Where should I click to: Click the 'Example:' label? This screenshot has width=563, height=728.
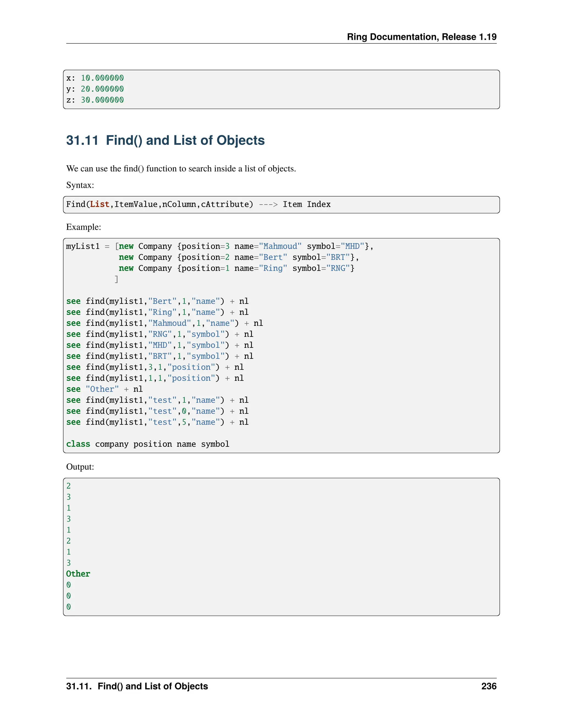[x=84, y=227]
